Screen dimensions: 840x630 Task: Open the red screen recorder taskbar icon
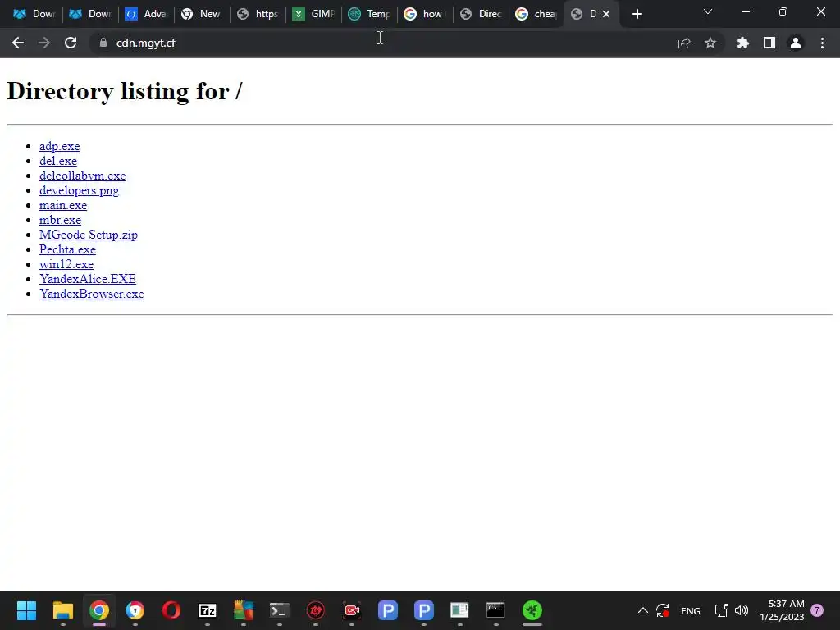point(352,610)
